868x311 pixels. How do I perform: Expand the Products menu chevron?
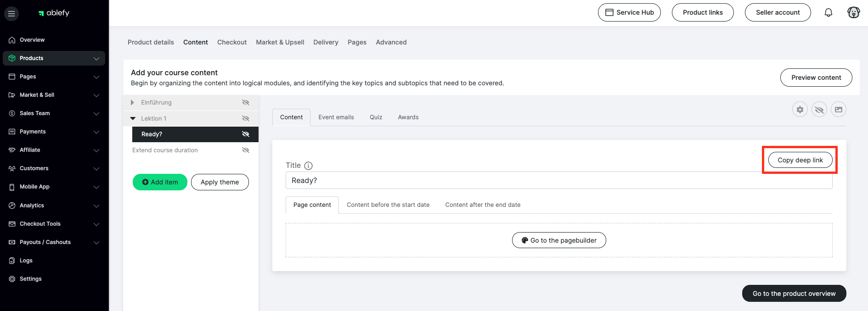(x=96, y=58)
